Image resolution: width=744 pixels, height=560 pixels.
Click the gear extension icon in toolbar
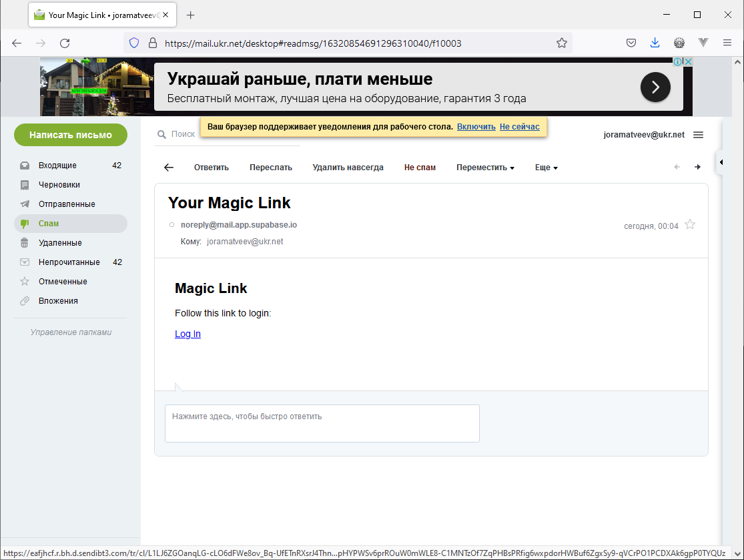(679, 43)
